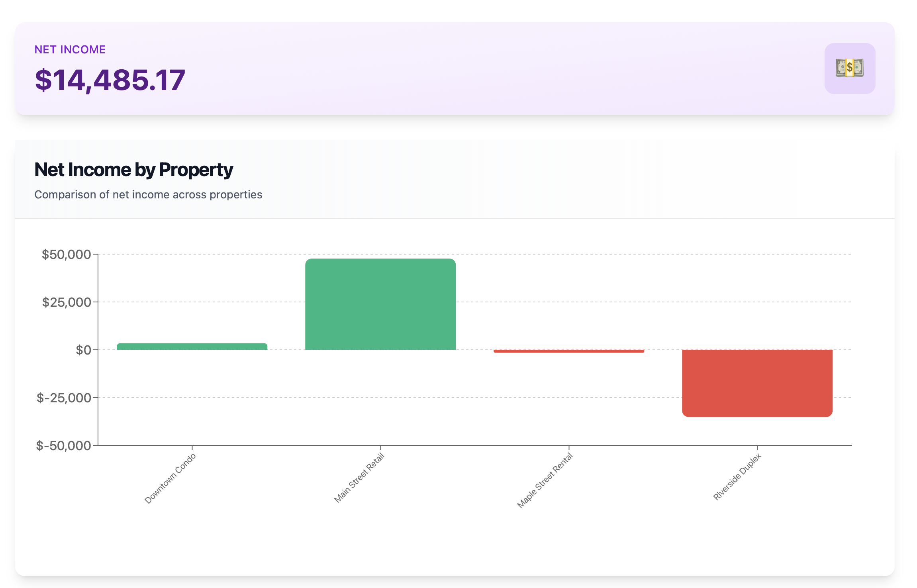917x588 pixels.
Task: Click the $0 y-axis label
Action: (84, 350)
